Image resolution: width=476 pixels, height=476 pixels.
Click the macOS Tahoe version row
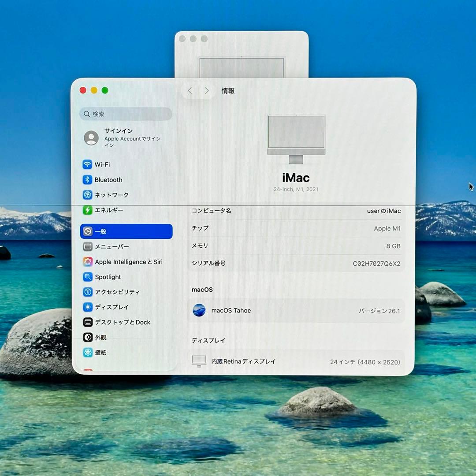(295, 311)
